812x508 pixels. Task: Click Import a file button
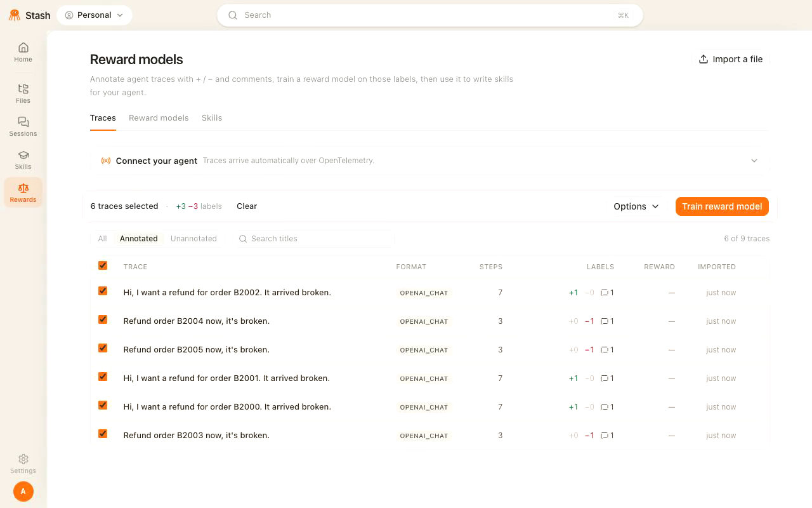[731, 59]
